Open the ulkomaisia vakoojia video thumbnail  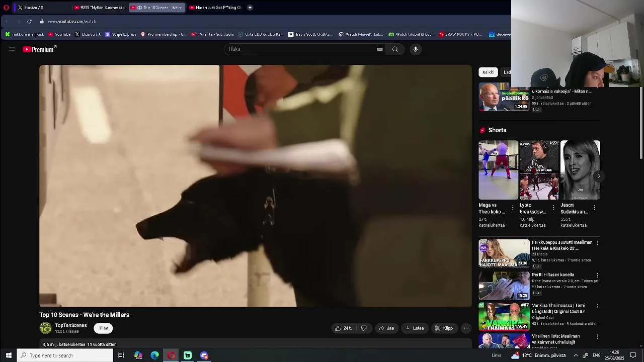tap(504, 97)
